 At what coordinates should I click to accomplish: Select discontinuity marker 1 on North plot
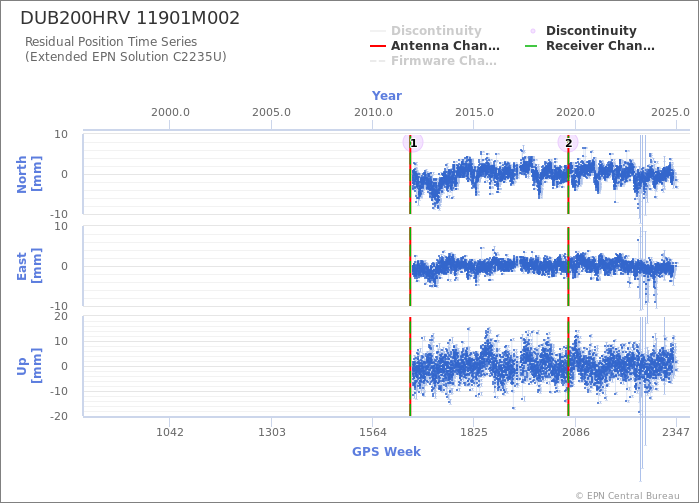point(413,143)
